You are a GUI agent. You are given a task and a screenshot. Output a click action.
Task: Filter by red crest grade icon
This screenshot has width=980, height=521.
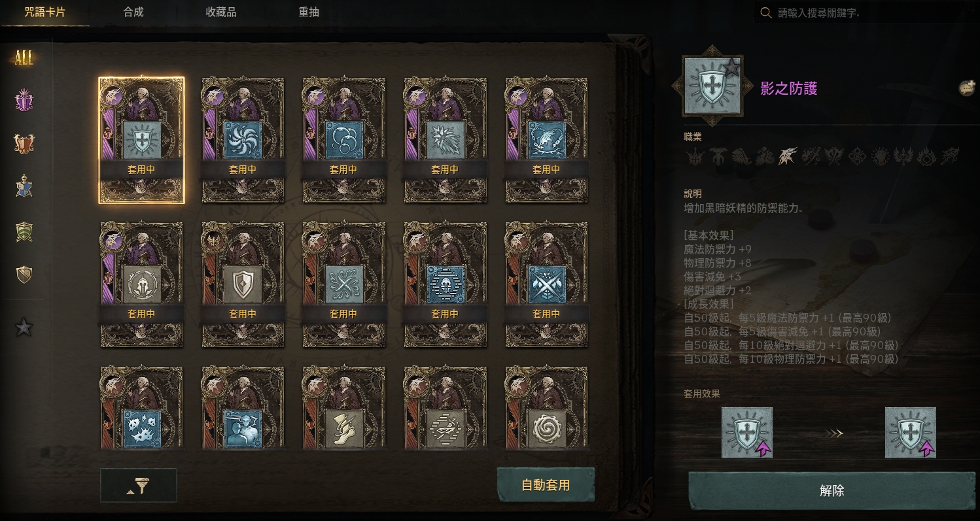(x=24, y=143)
